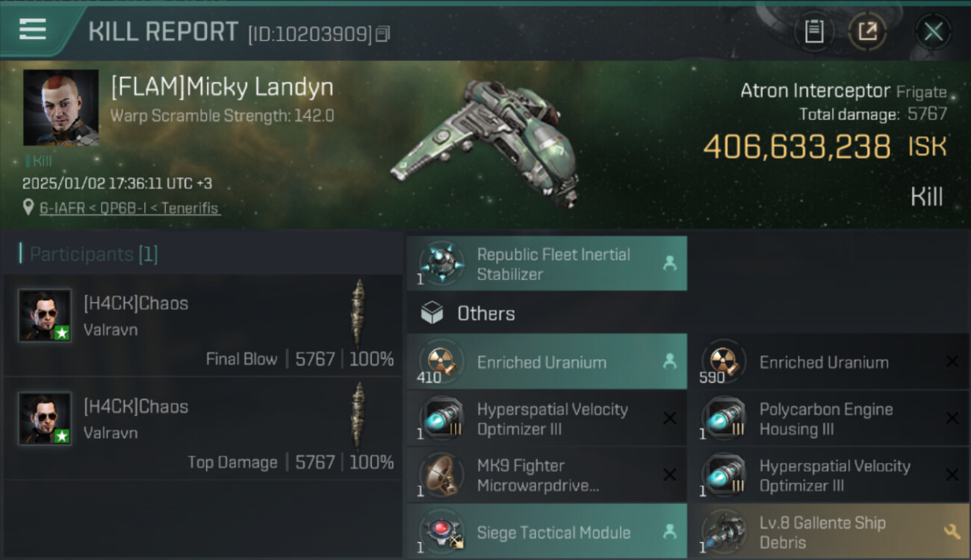Select the MK9 Fighter Microwarpdrive item
Screen dimensions: 971x560
click(x=547, y=476)
